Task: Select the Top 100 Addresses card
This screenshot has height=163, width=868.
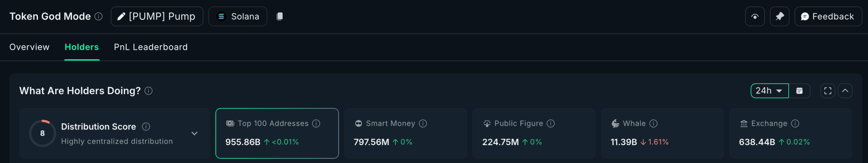Action: tap(277, 133)
